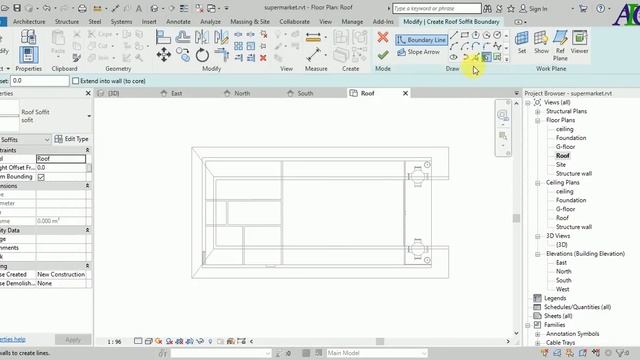
Task: Select the Ellipse draw tool
Action: pos(454,57)
